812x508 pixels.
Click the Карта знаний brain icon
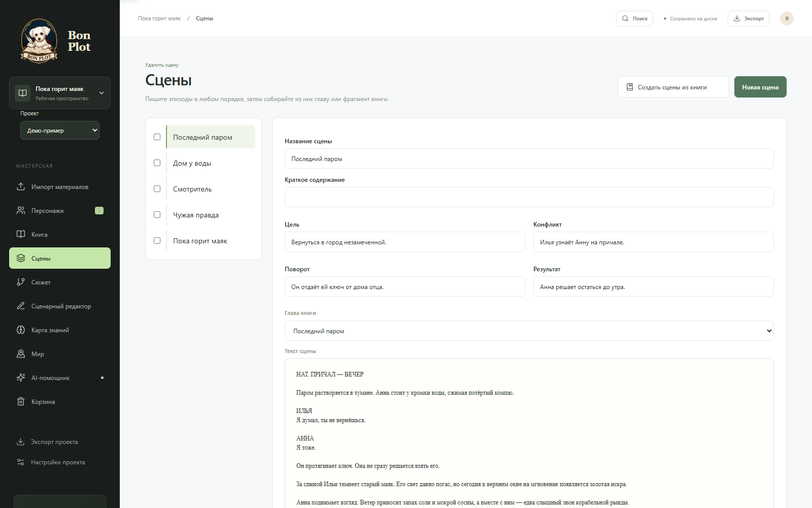[21, 330]
